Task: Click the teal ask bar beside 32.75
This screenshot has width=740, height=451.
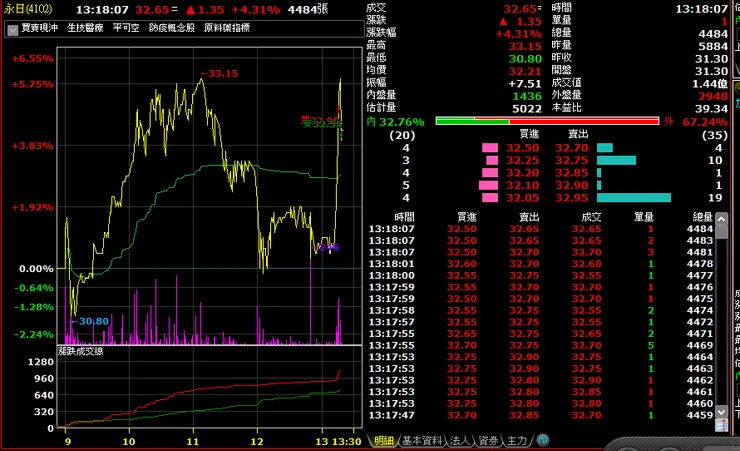Action: pyautogui.click(x=616, y=160)
